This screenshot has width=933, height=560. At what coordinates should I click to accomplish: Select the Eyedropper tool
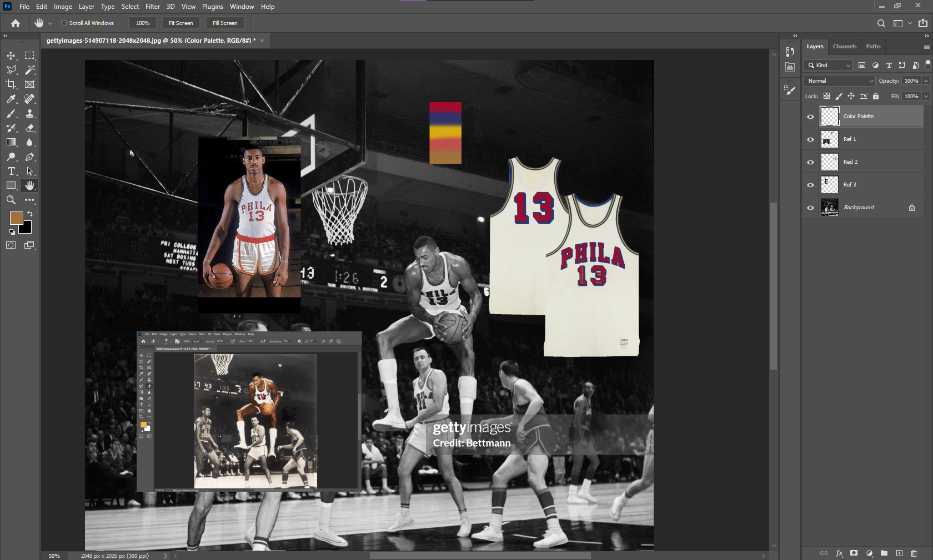11,99
